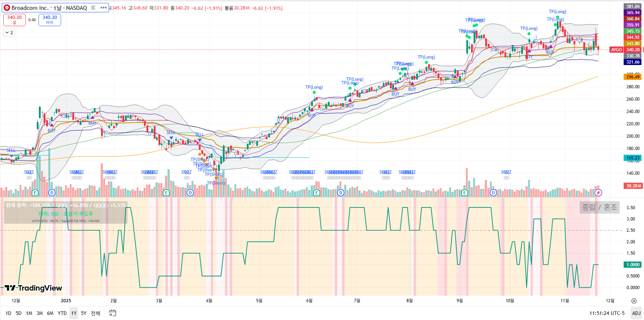
Task: Click the 344.92 price scale label
Action: point(633,37)
